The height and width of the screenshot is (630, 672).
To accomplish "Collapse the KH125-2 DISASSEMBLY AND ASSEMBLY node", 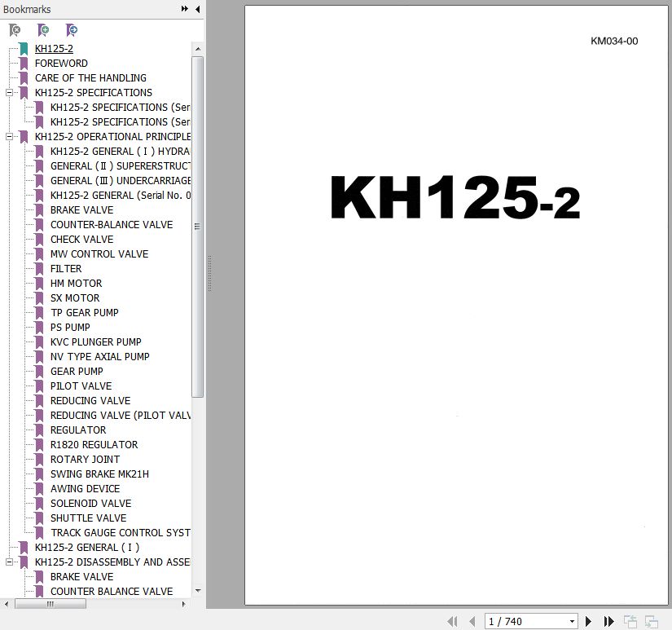I will (x=9, y=562).
